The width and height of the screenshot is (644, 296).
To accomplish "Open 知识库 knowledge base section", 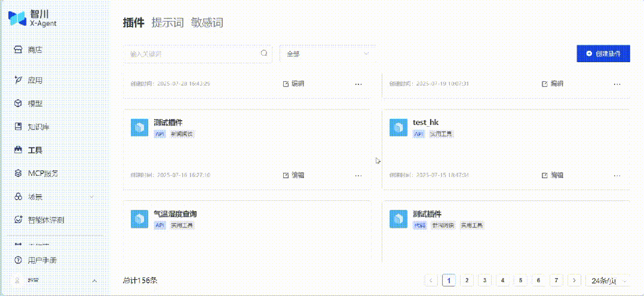I will [38, 127].
